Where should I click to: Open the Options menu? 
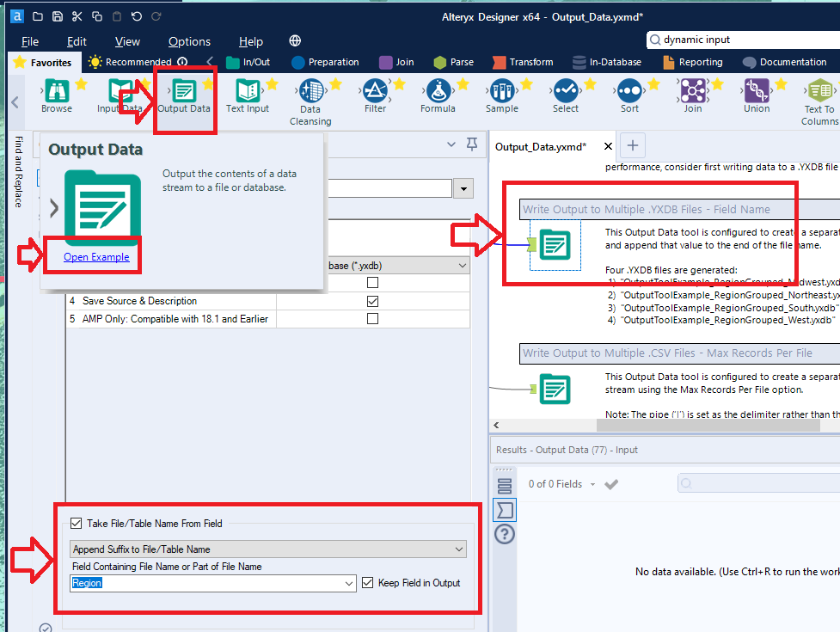coord(189,41)
